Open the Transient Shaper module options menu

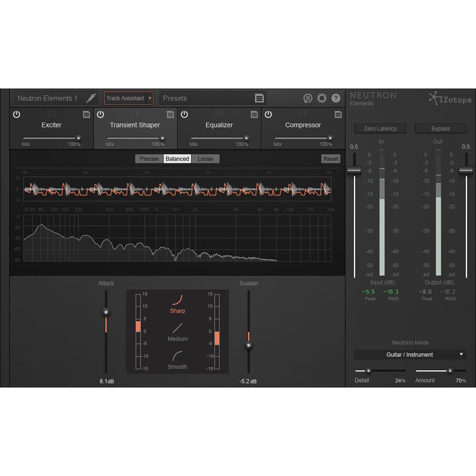click(x=170, y=114)
